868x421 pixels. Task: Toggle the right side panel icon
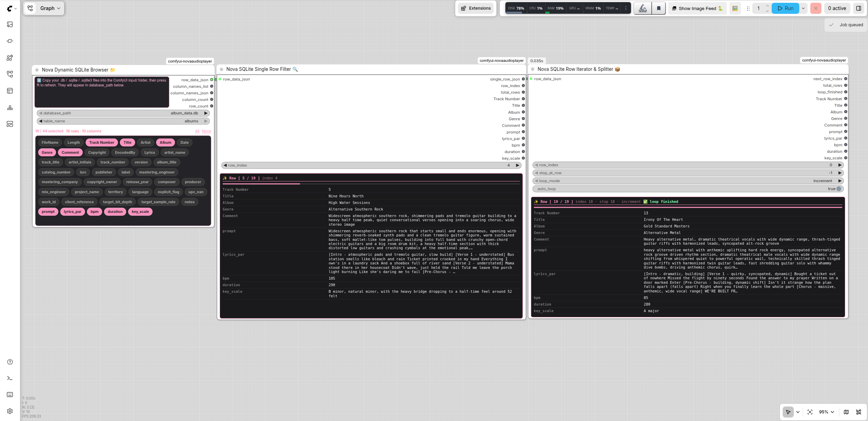859,8
